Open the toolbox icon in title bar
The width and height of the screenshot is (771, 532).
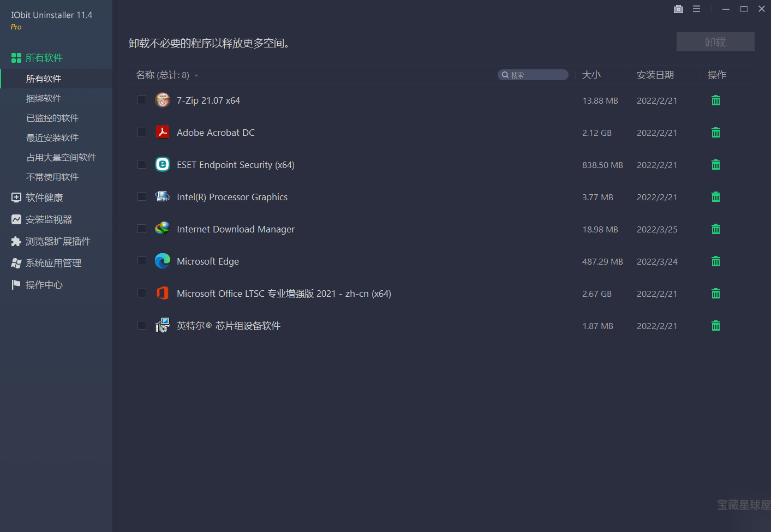point(678,9)
